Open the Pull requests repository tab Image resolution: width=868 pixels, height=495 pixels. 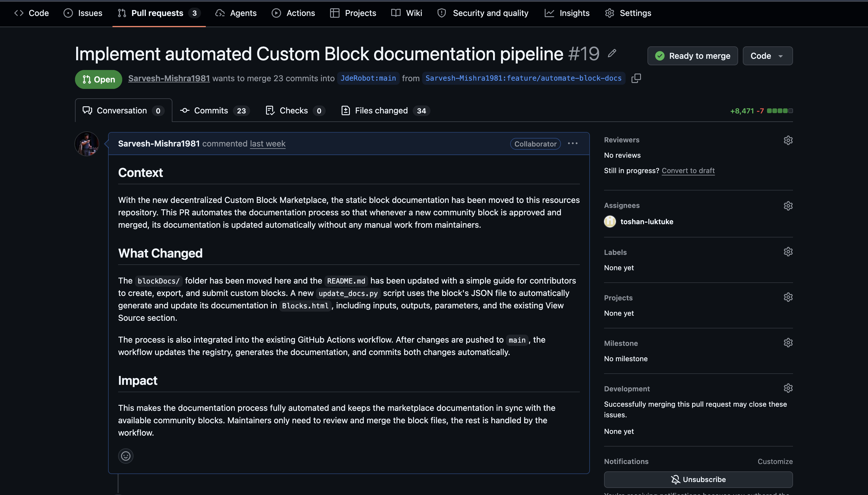(159, 13)
